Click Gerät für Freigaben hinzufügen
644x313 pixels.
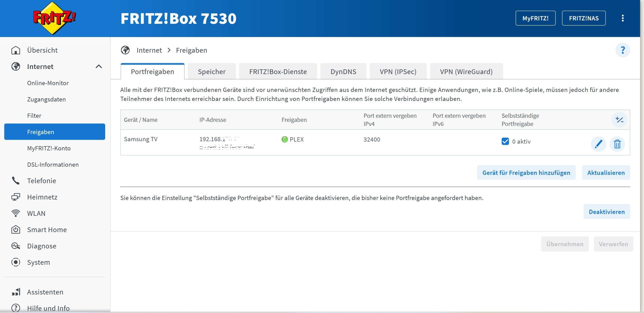click(526, 173)
